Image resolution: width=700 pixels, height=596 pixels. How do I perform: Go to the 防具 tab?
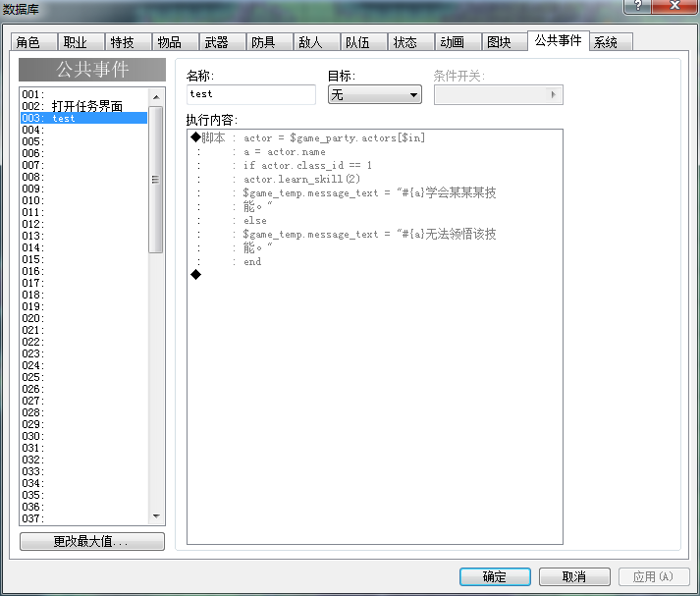click(x=269, y=42)
